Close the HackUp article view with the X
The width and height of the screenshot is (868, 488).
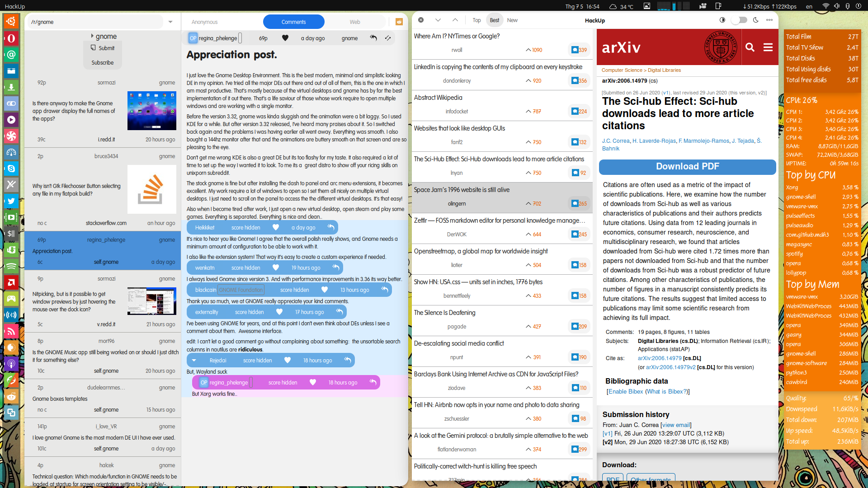click(x=421, y=20)
